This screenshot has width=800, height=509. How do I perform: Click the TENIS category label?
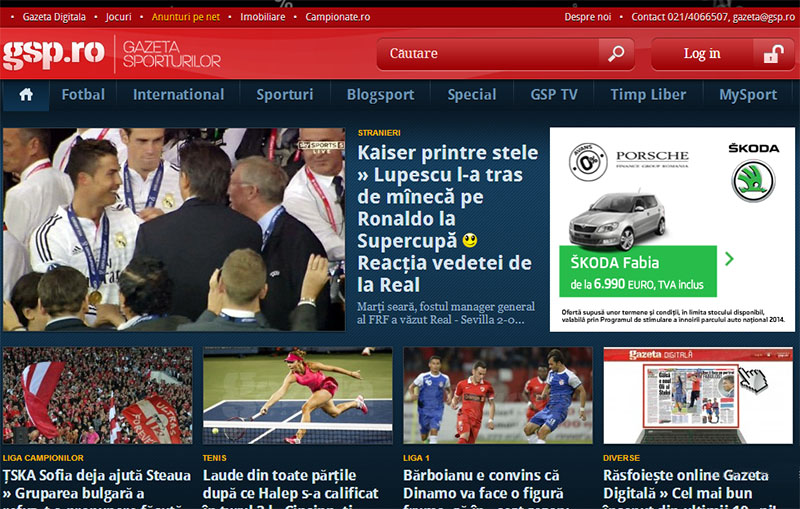click(214, 458)
